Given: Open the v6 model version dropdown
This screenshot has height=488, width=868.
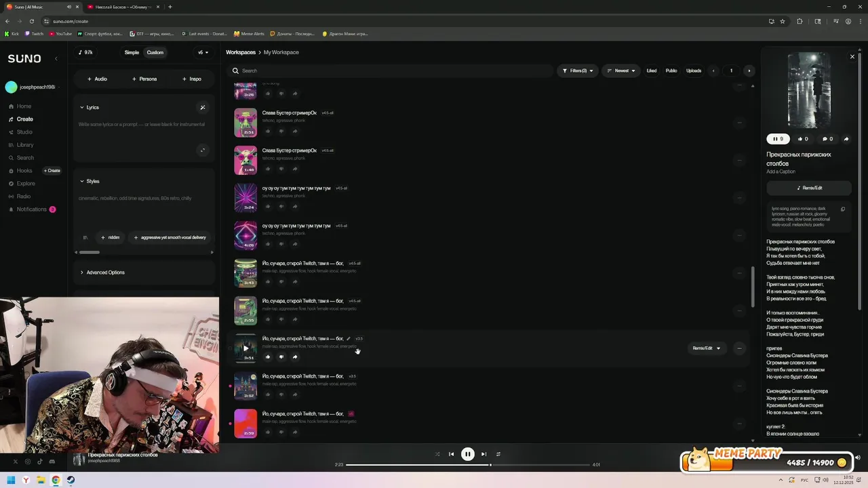Looking at the screenshot, I should click(203, 52).
